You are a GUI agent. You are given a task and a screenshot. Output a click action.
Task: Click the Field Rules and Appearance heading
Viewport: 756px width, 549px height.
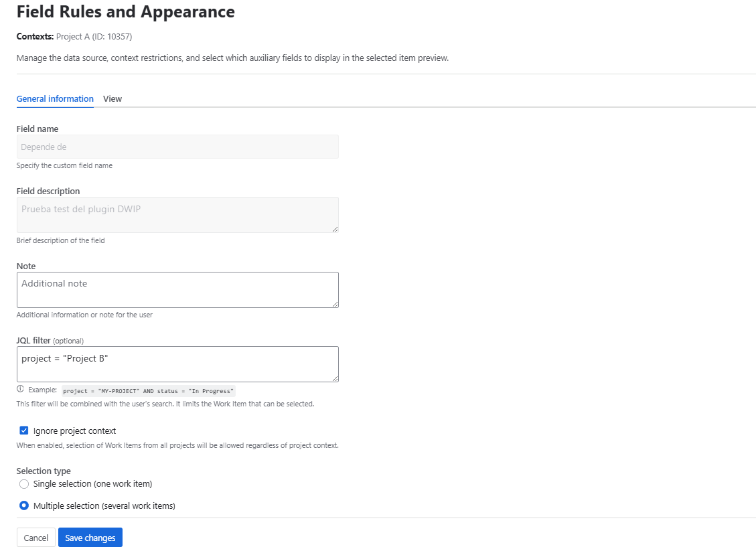tap(126, 12)
